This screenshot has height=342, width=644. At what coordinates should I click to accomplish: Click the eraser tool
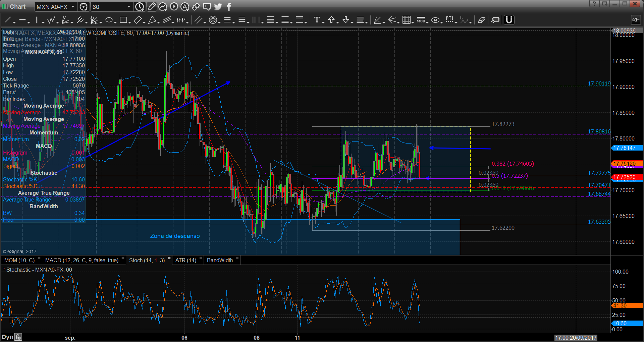coord(481,20)
